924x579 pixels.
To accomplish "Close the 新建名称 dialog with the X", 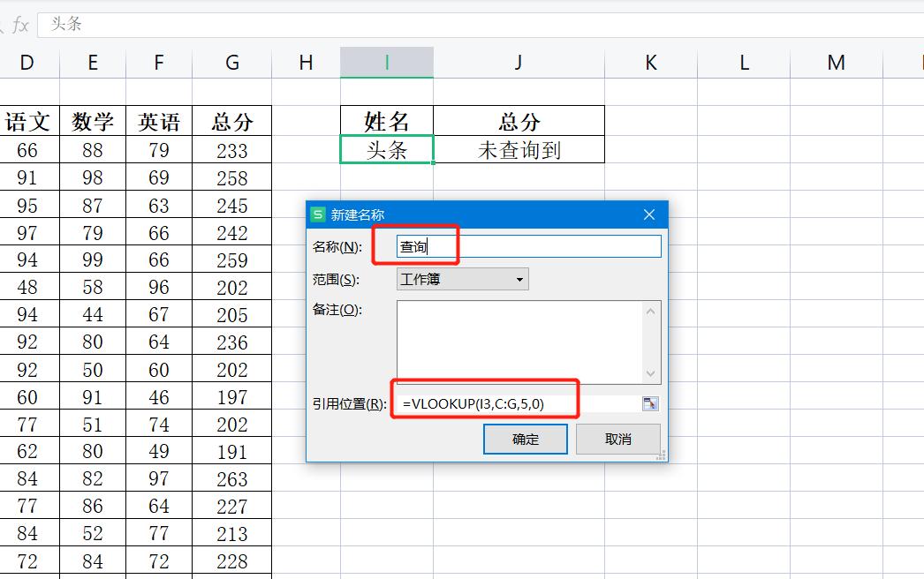I will pyautogui.click(x=649, y=214).
